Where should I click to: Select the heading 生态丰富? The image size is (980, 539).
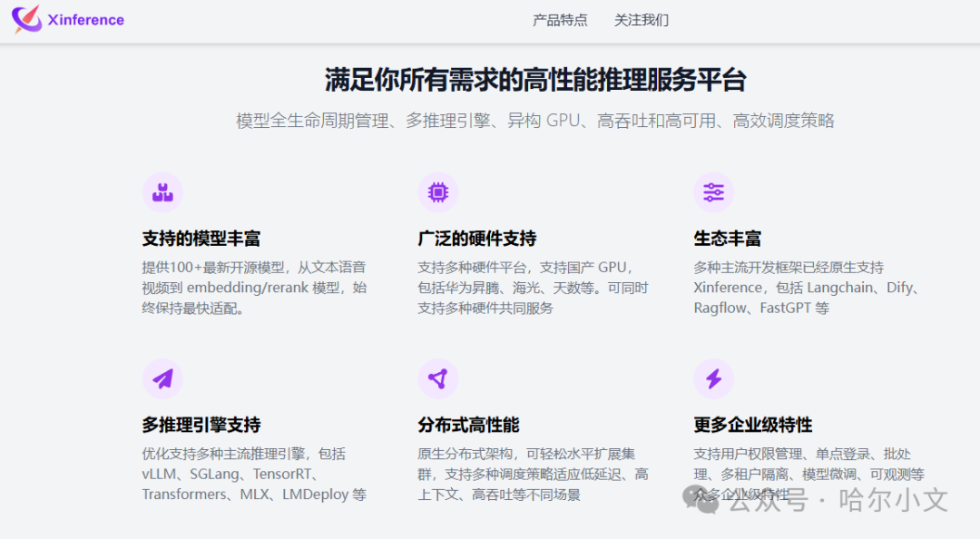click(x=728, y=239)
